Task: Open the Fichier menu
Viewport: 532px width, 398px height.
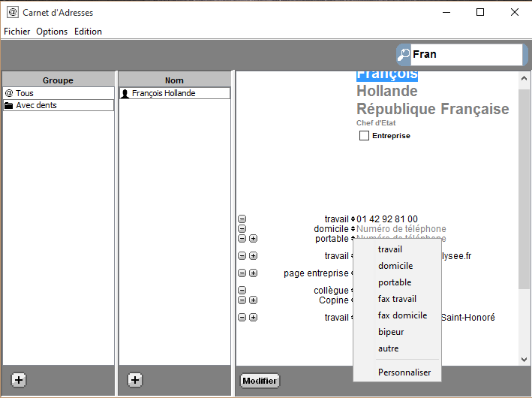Action: click(17, 32)
